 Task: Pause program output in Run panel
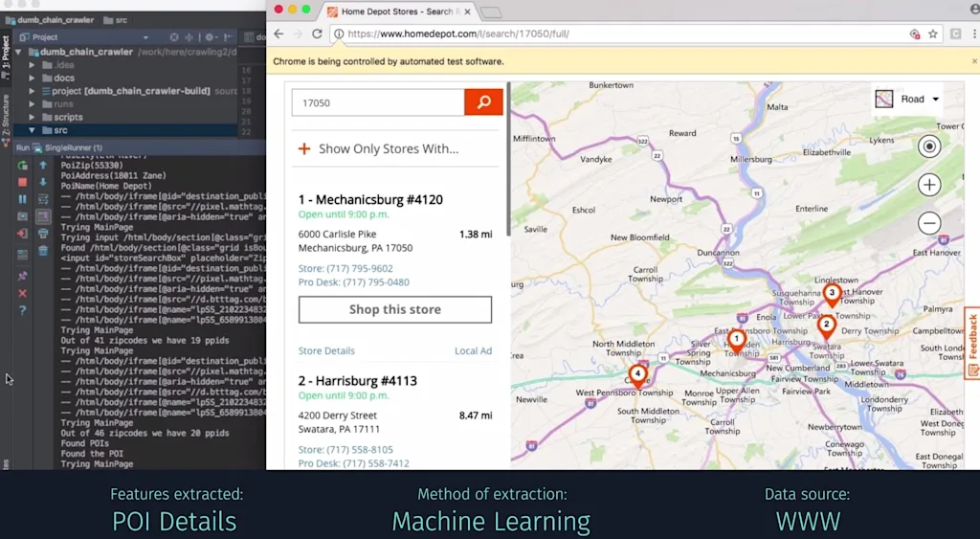23,199
